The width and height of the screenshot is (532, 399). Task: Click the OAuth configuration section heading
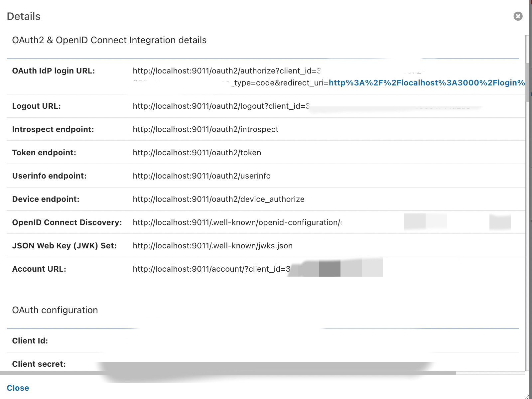coord(55,310)
